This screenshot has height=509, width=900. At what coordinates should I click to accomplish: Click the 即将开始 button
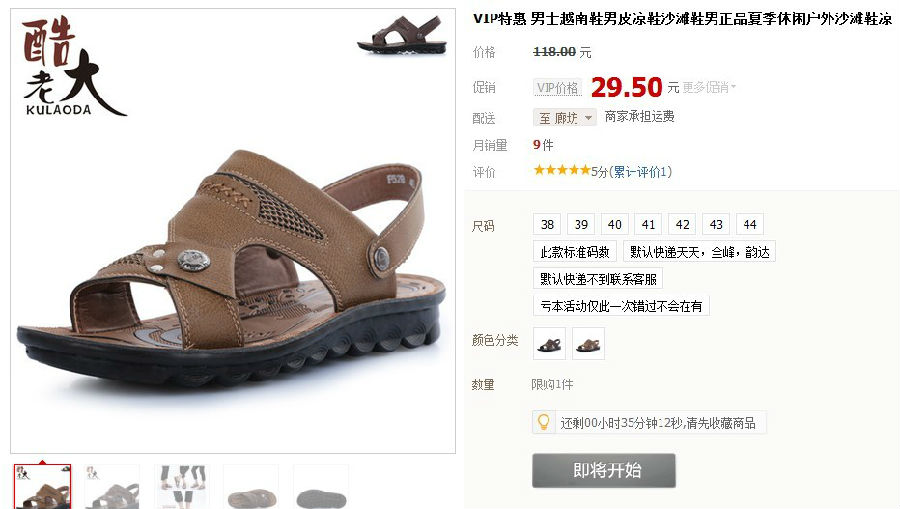click(604, 471)
